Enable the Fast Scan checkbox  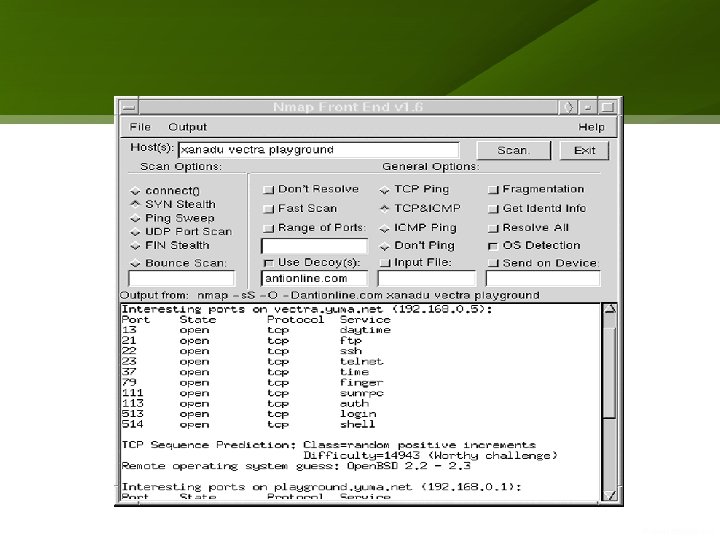tap(268, 209)
